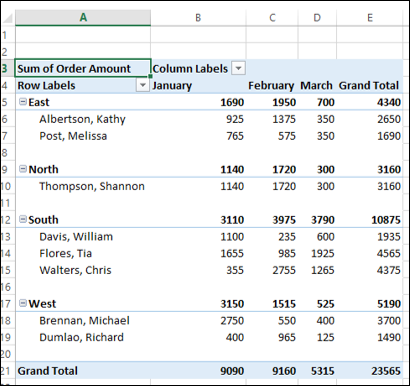Select the Albertson, Kathy cell
Image resolution: width=410 pixels, height=386 pixels.
pos(83,119)
